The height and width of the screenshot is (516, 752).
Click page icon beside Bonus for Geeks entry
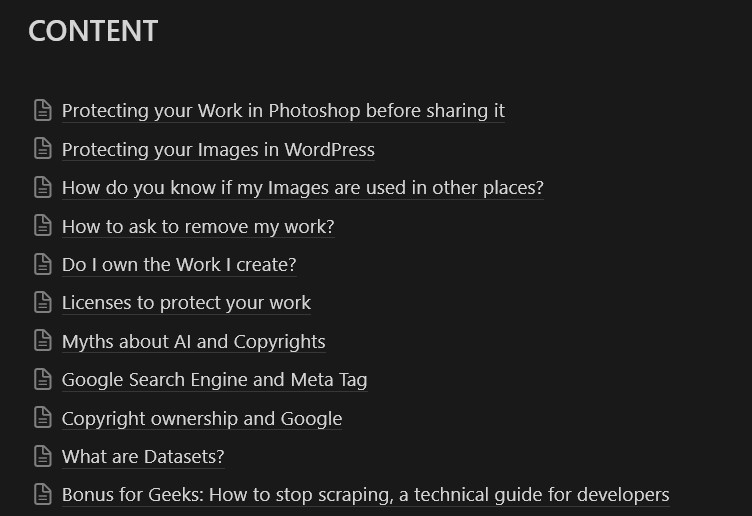coord(42,494)
